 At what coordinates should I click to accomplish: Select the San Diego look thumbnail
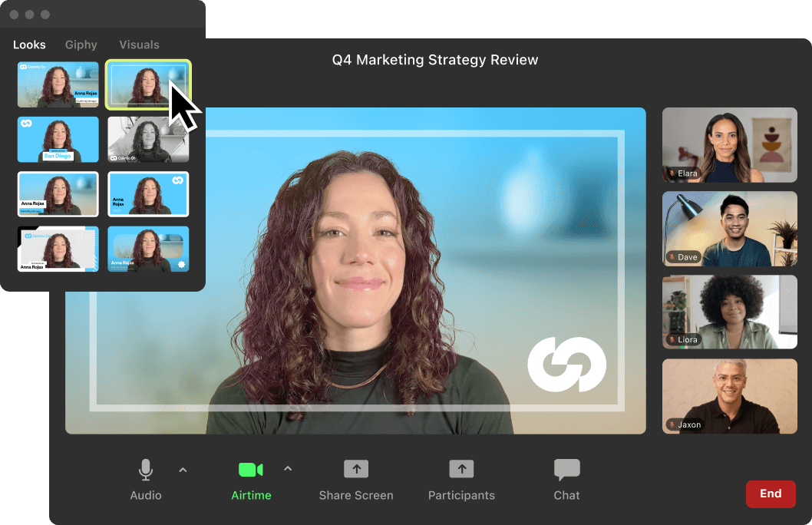[x=58, y=140]
